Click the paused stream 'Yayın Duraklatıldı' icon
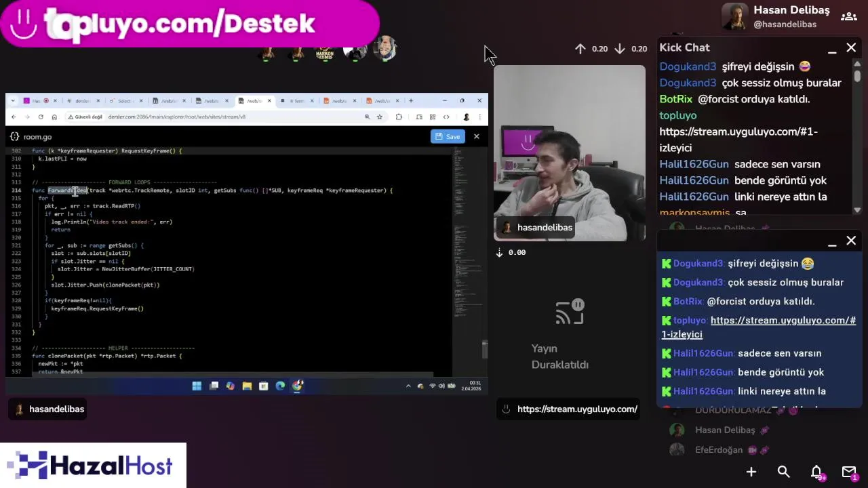Screen dimensions: 868x488 point(570,312)
